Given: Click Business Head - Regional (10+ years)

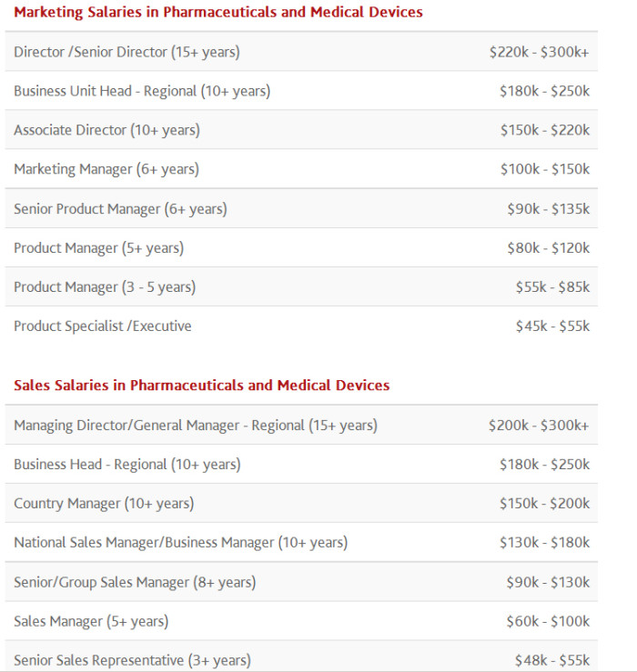Looking at the screenshot, I should point(127,464).
